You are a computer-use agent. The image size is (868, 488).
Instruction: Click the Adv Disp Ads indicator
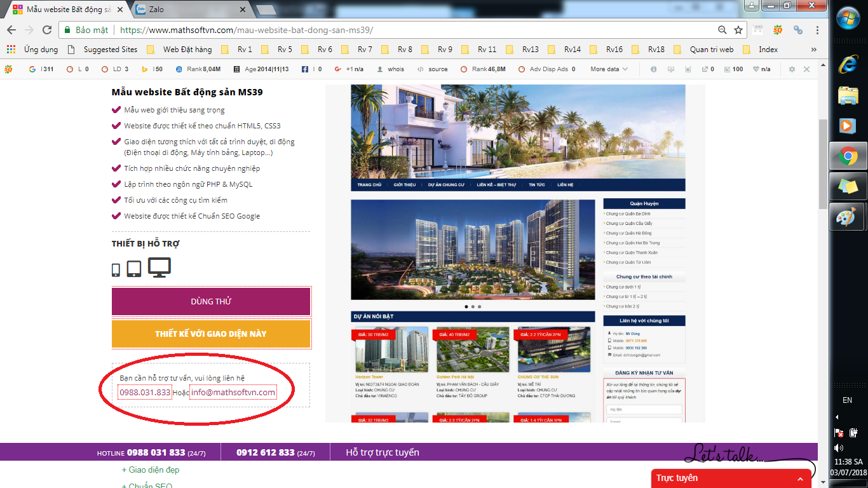click(x=547, y=69)
